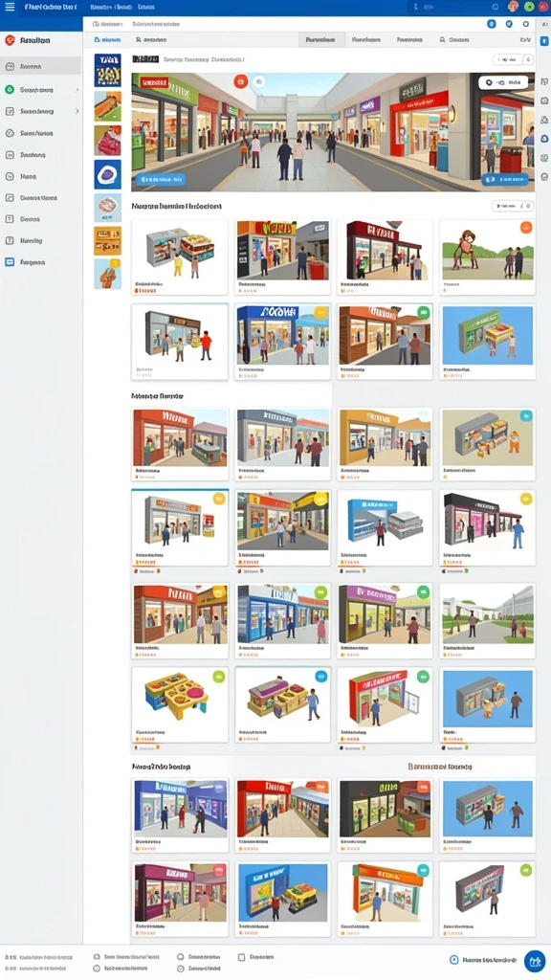This screenshot has width=551, height=980.
Task: Expand the green-icon sidebar item's chevron
Action: pyautogui.click(x=77, y=90)
